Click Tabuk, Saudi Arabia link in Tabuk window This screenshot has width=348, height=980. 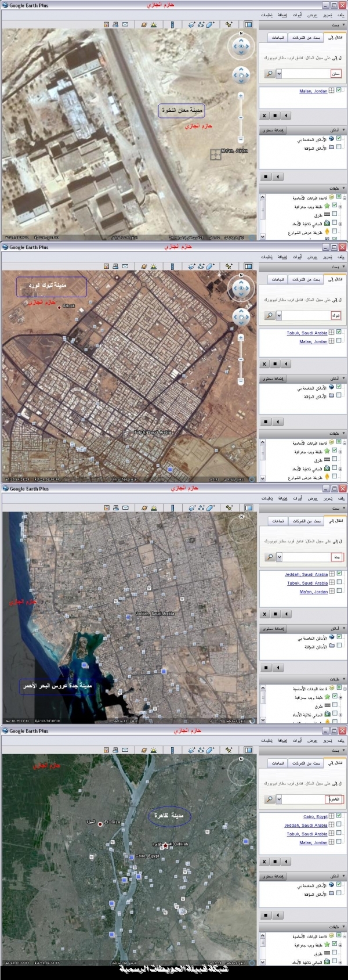pyautogui.click(x=307, y=333)
